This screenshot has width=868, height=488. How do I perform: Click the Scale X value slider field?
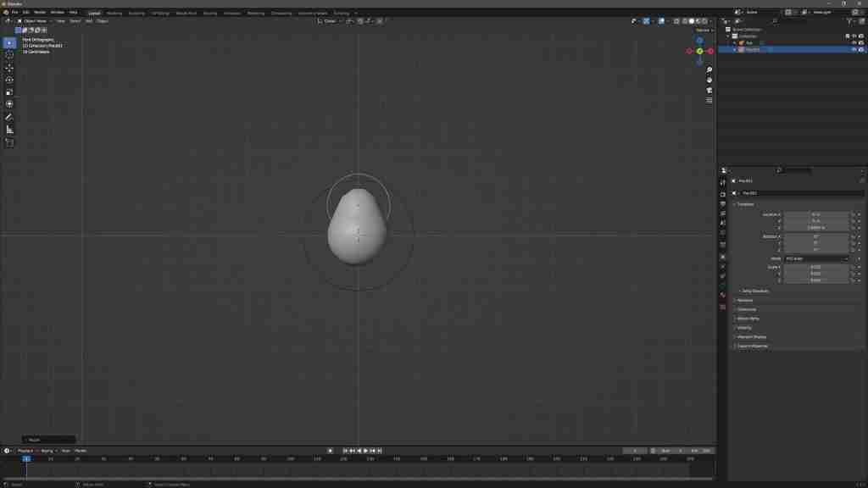(816, 267)
